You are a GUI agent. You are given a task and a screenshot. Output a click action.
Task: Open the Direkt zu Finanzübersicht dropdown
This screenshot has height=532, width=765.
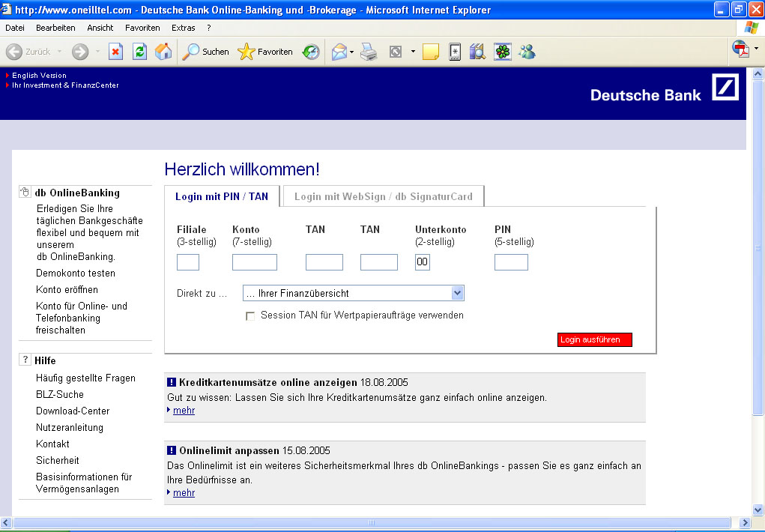click(x=353, y=293)
